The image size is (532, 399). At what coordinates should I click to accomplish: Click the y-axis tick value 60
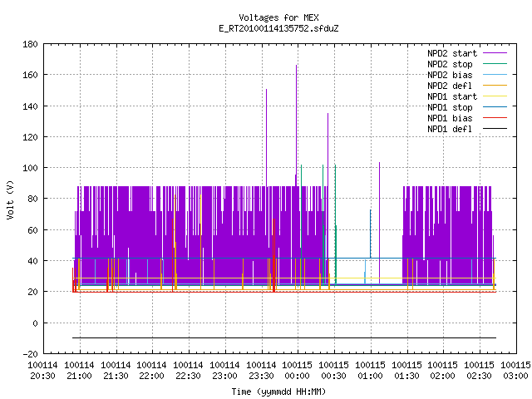tap(32, 230)
